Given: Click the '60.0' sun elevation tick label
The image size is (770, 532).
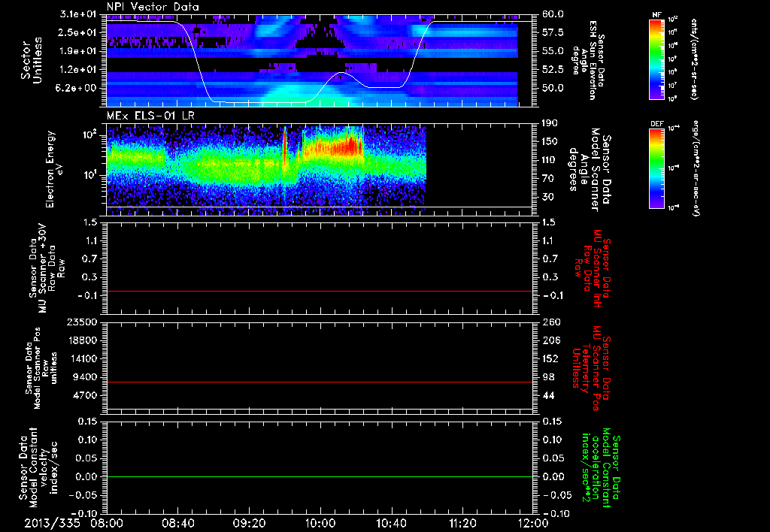Looking at the screenshot, I should click(553, 14).
